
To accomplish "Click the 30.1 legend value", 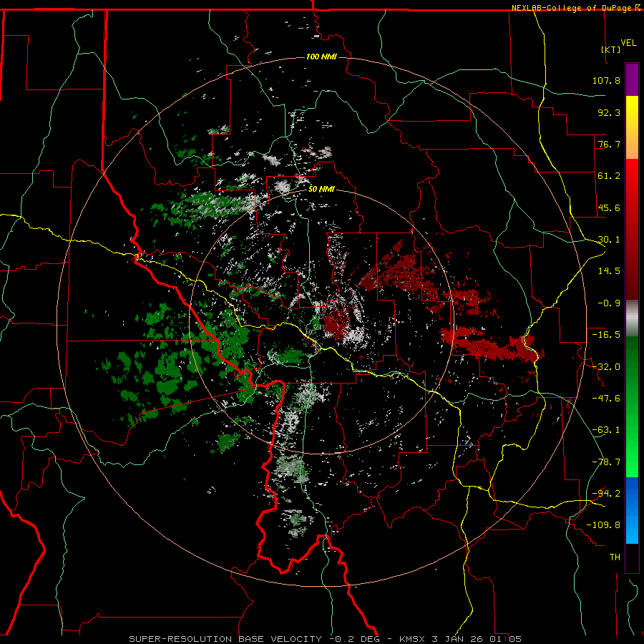I will 609,240.
